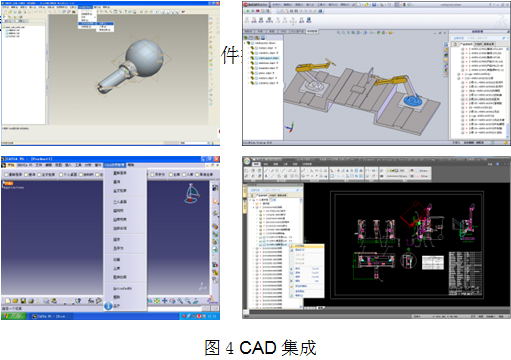Expand the top node of the tree beside the black drawing
Viewport: 511px width, 360px height.
pyautogui.click(x=250, y=200)
